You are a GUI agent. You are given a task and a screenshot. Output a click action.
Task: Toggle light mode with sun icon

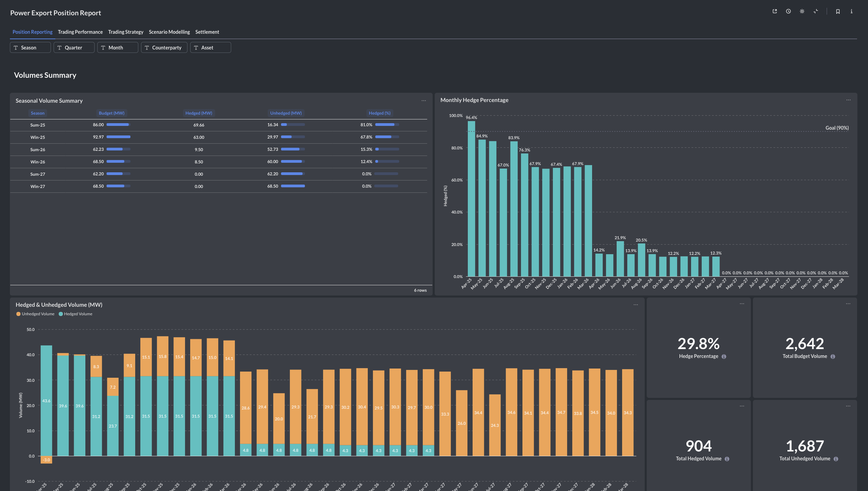pos(802,11)
